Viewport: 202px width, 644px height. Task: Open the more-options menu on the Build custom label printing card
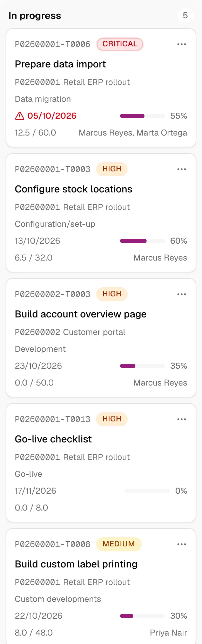[182, 544]
